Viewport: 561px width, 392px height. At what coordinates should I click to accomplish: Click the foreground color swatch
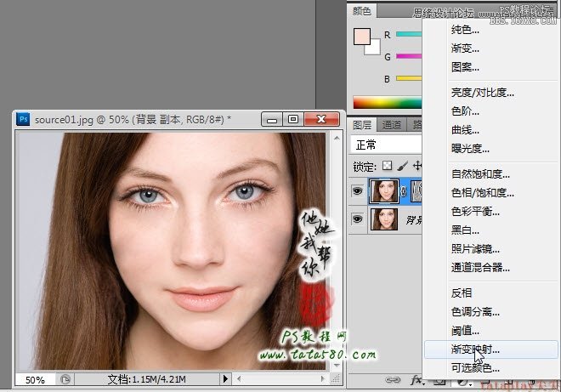[362, 37]
